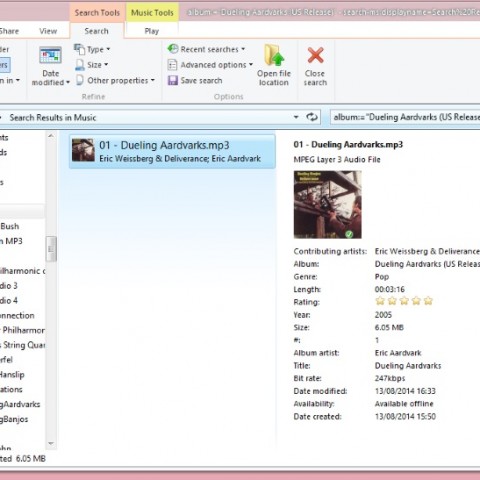
Task: Select the dio 3 item in navigation pane
Action: click(9, 286)
